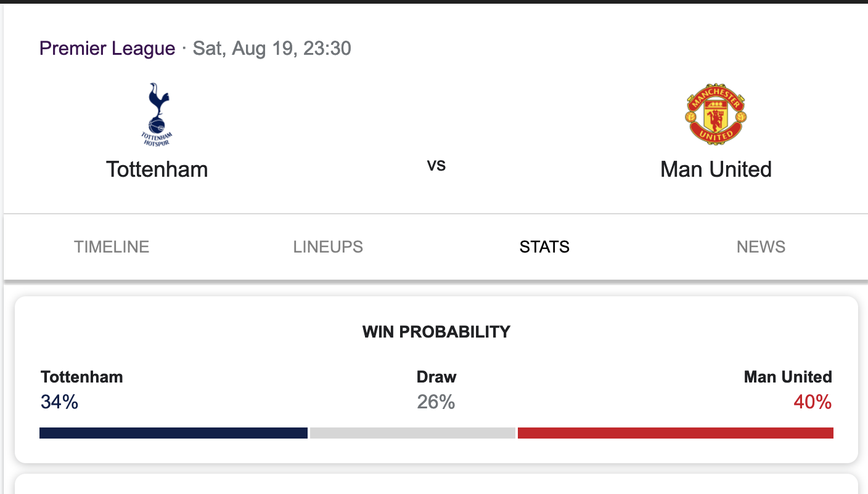Open the News tab
The width and height of the screenshot is (868, 494).
point(761,247)
